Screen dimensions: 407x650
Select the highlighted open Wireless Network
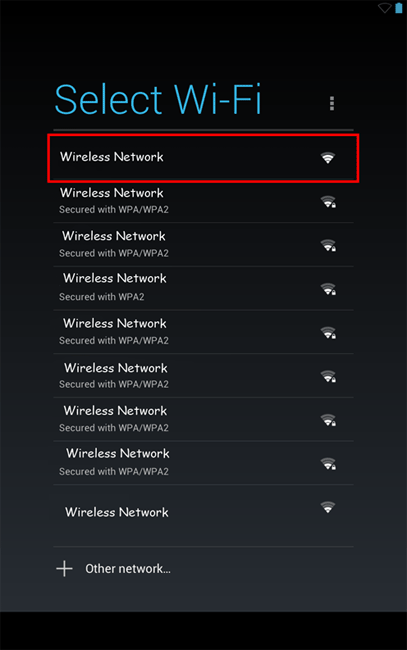[203, 158]
